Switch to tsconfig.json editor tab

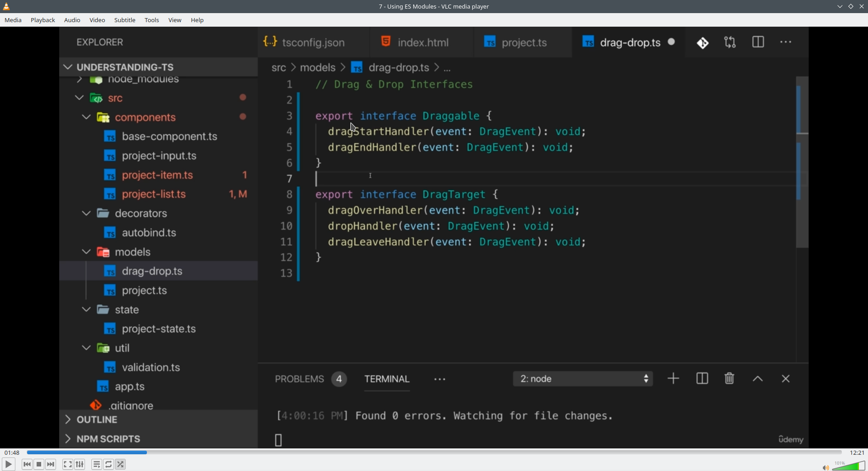click(x=314, y=42)
